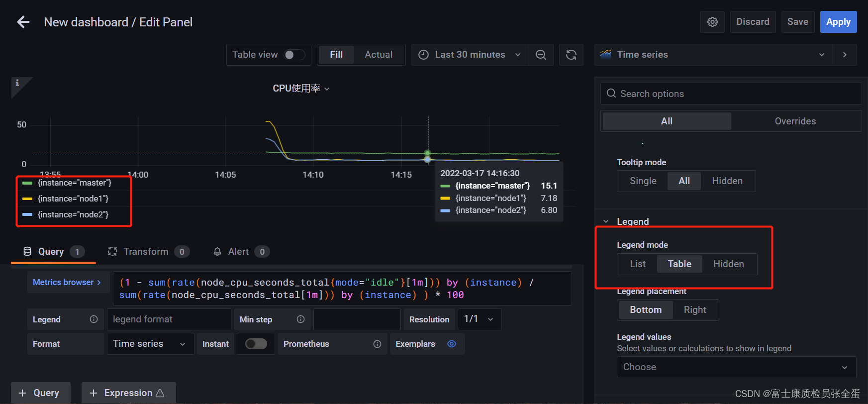The width and height of the screenshot is (868, 404).
Task: Open the CPU使用率 panel title menu
Action: 301,89
